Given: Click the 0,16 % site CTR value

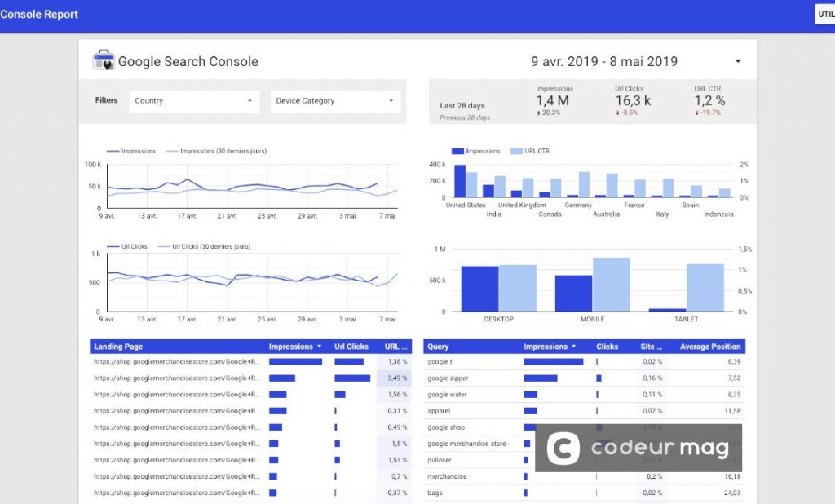Looking at the screenshot, I should tap(652, 378).
